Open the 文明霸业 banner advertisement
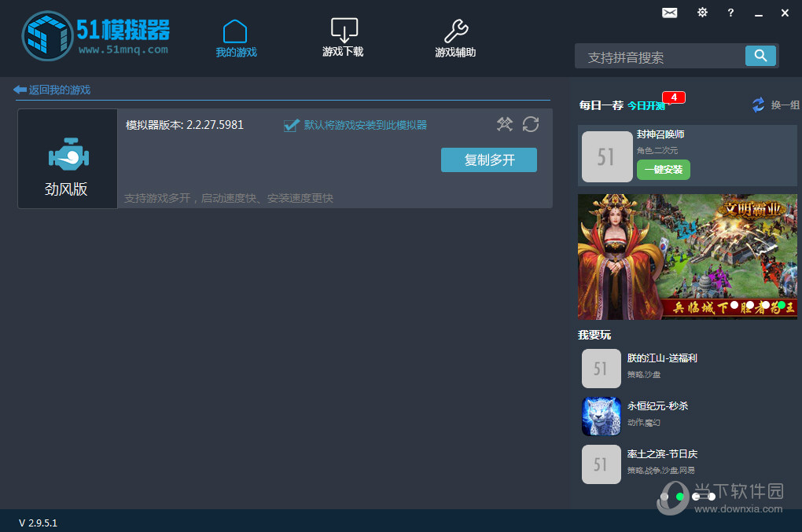 686,255
